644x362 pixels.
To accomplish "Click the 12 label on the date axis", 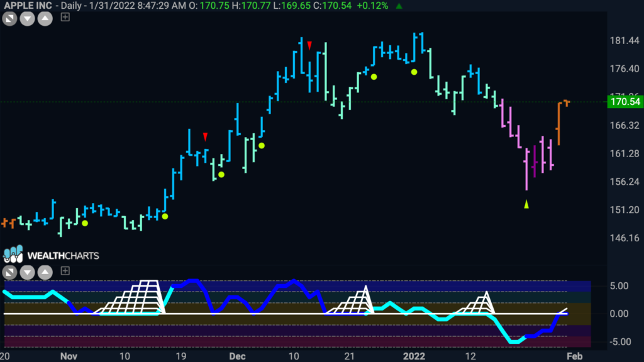I will [470, 356].
